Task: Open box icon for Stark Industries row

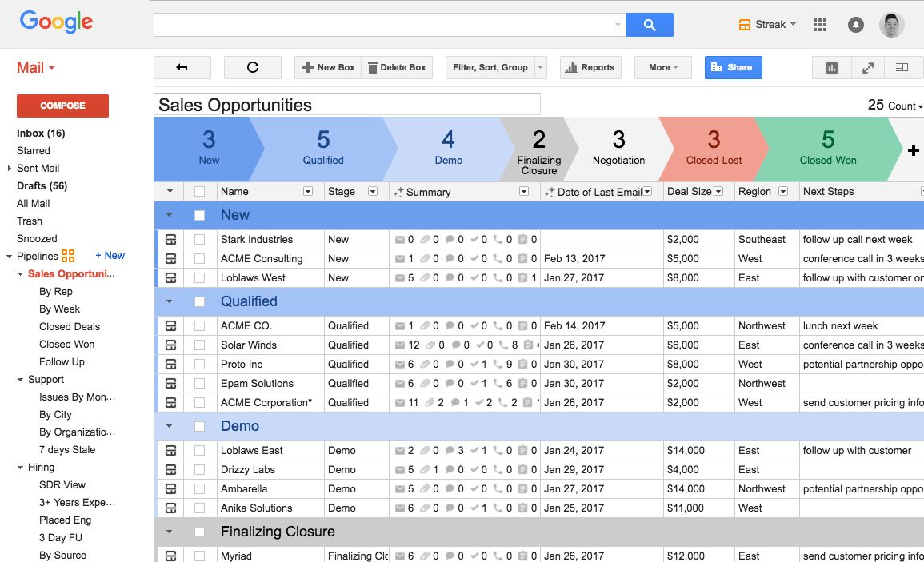Action: (171, 239)
